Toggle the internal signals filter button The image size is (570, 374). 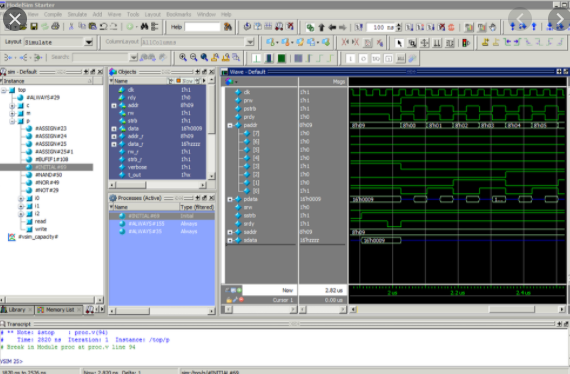coord(388,58)
